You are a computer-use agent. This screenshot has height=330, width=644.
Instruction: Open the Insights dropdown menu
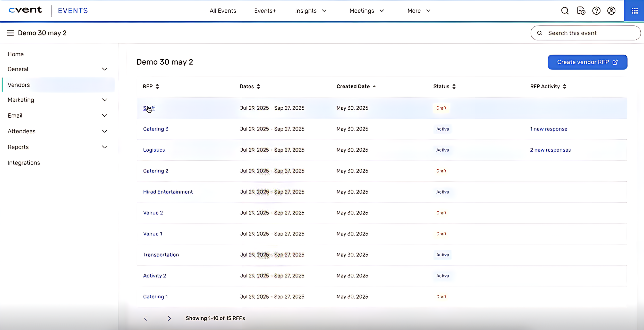click(x=311, y=11)
